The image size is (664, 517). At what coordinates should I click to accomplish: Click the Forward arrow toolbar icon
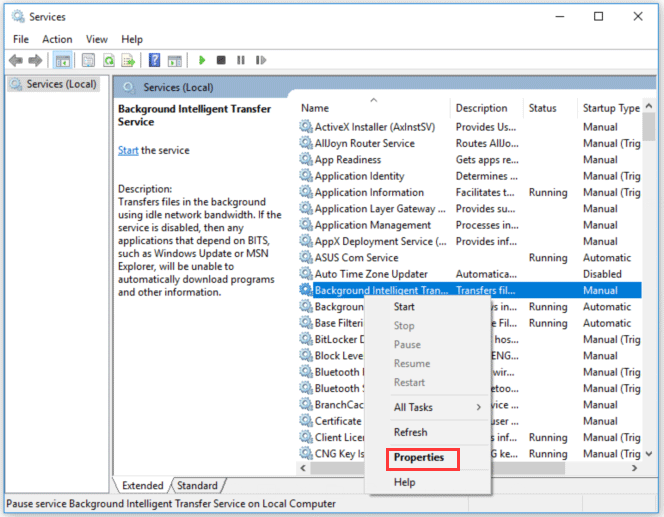pyautogui.click(x=35, y=61)
